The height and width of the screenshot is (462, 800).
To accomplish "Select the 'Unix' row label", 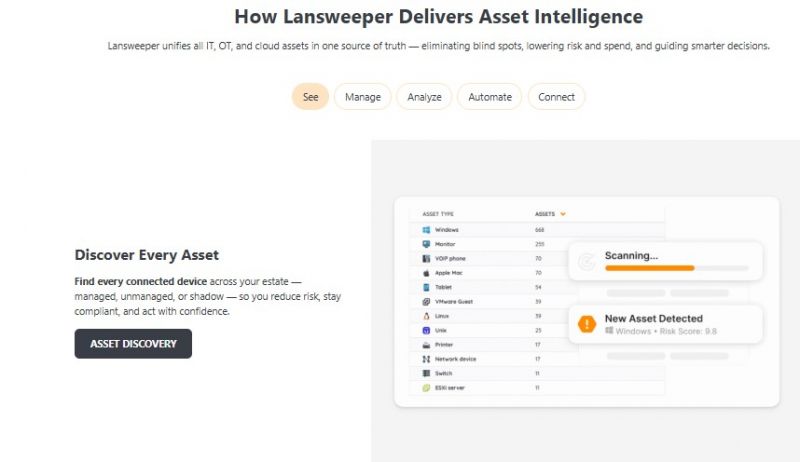I will (441, 330).
